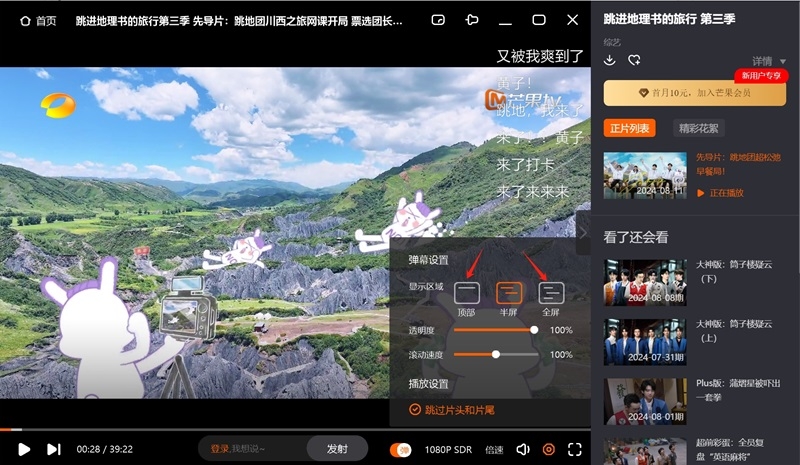Click 先导片:跳地团超松弛早餐局 title
Screen dimensions: 800x465
pos(738,164)
